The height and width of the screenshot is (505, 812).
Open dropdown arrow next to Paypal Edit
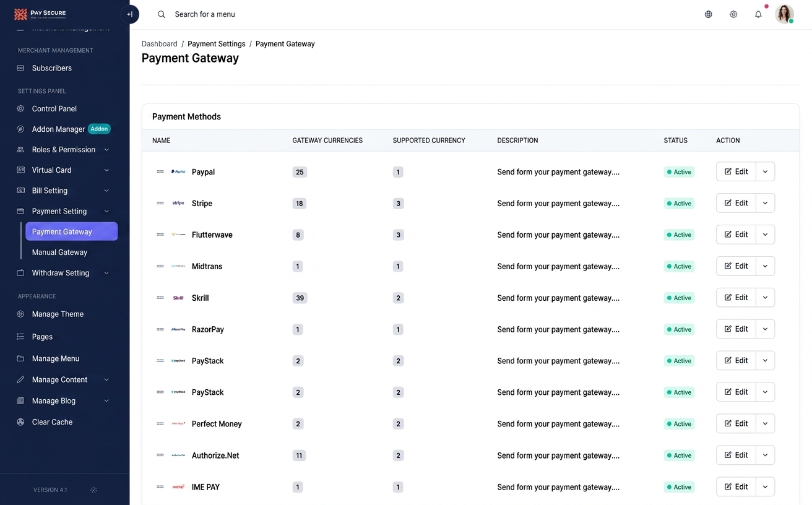pyautogui.click(x=765, y=171)
